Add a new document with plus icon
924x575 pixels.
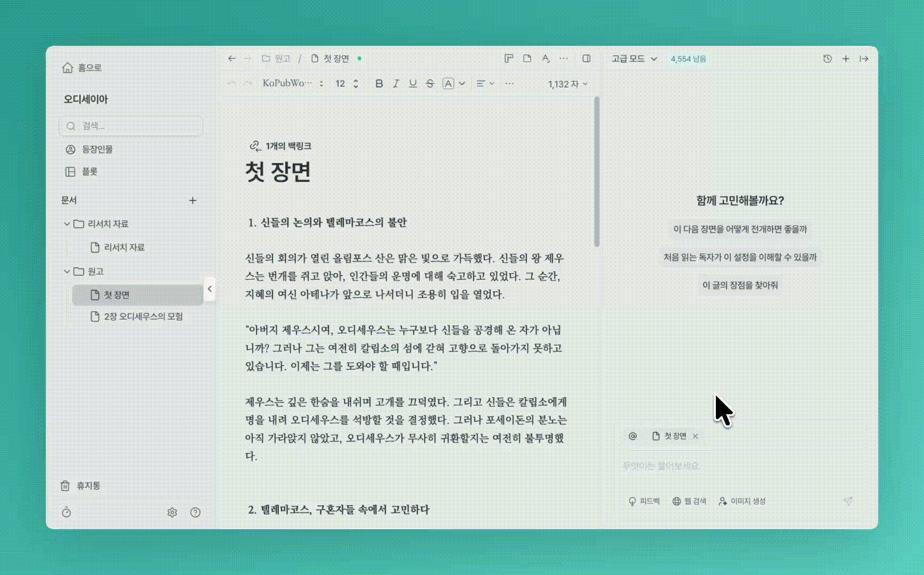pyautogui.click(x=193, y=200)
